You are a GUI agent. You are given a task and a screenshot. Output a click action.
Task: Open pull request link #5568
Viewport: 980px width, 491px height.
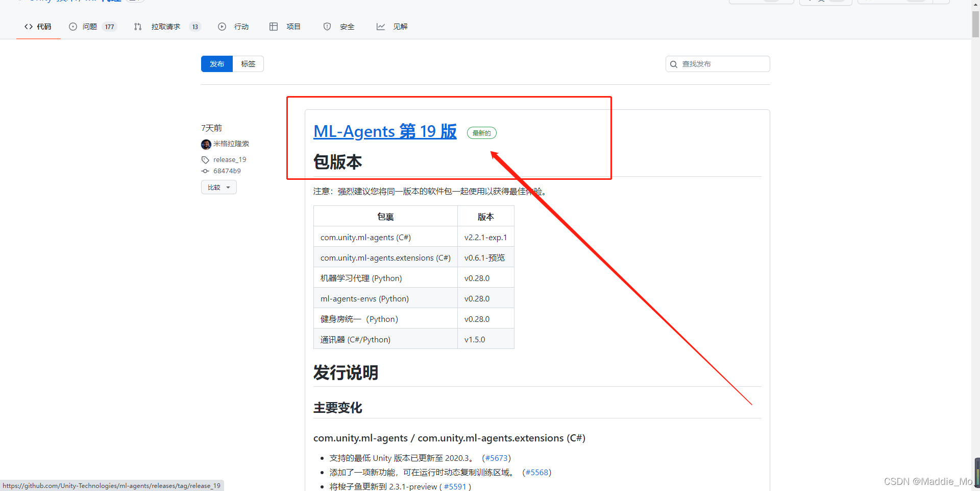(537, 472)
